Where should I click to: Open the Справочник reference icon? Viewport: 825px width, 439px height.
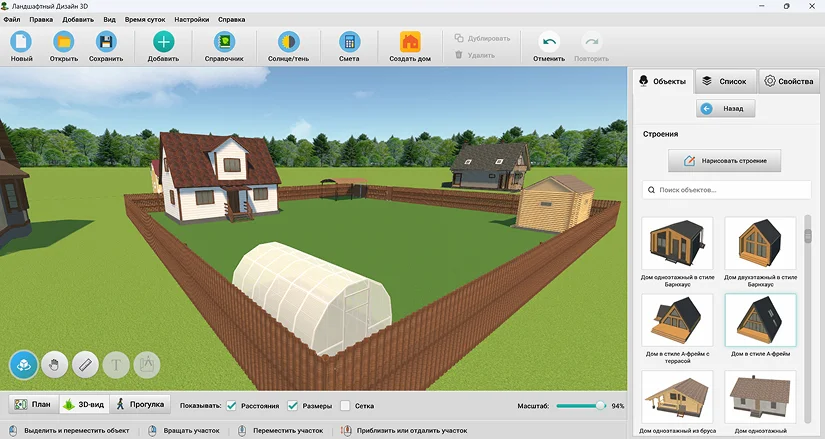tap(224, 42)
